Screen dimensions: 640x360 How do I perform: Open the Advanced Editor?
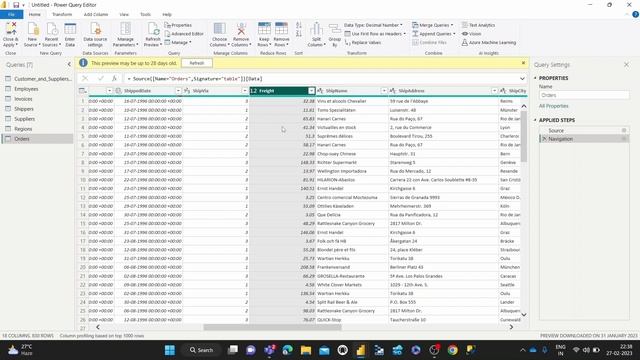[184, 33]
